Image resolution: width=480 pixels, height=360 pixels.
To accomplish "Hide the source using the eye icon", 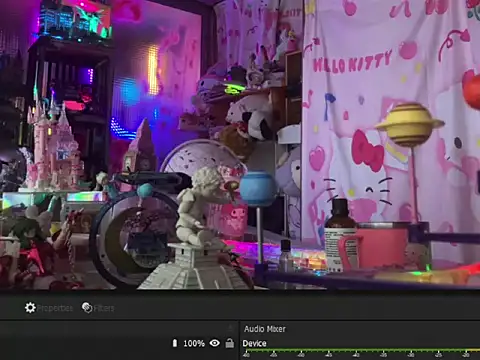I will pos(215,343).
